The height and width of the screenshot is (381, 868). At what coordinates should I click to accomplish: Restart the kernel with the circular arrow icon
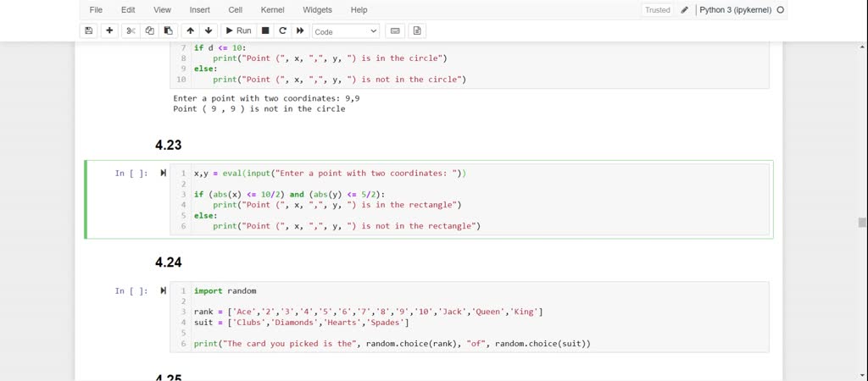(x=282, y=31)
